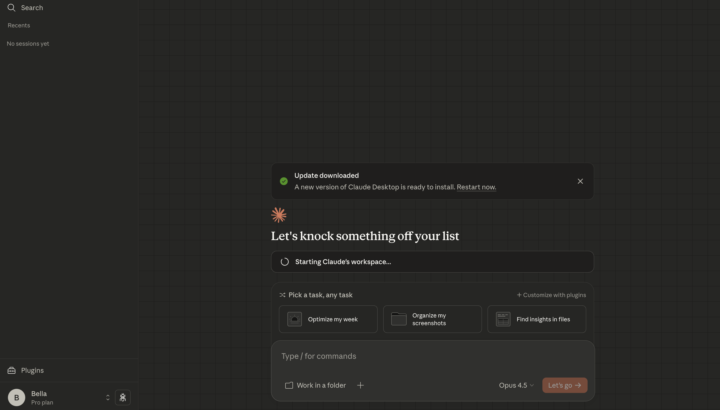Click the No sessions yet text
This screenshot has height=410, width=720.
[28, 44]
